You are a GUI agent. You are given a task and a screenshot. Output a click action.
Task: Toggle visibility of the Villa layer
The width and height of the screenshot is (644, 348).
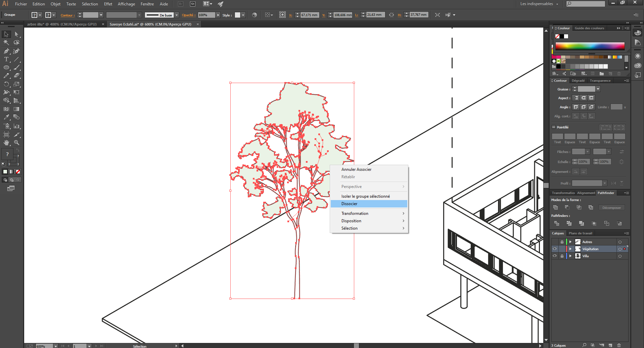tap(555, 256)
